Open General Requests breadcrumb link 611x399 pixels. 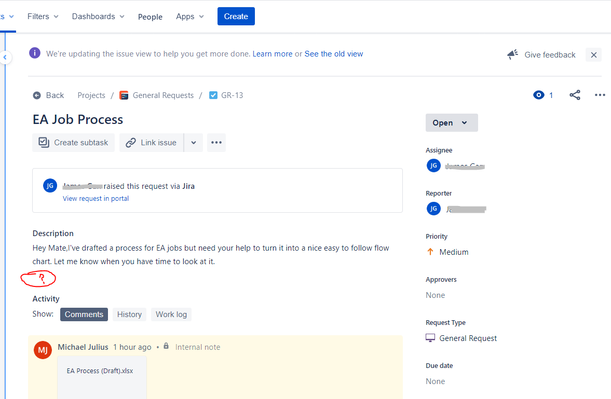coord(163,95)
